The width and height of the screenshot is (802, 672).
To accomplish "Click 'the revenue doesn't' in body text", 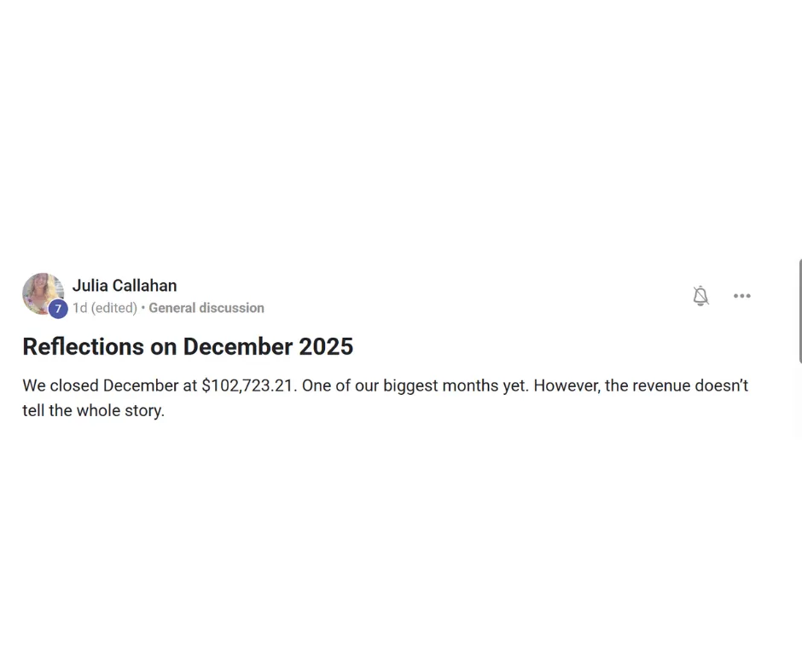I will (x=677, y=385).
